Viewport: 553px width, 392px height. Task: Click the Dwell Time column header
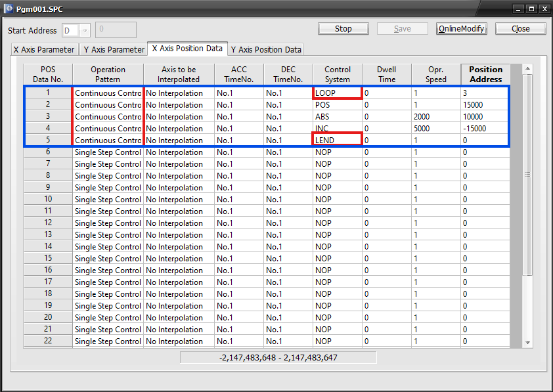click(x=387, y=74)
